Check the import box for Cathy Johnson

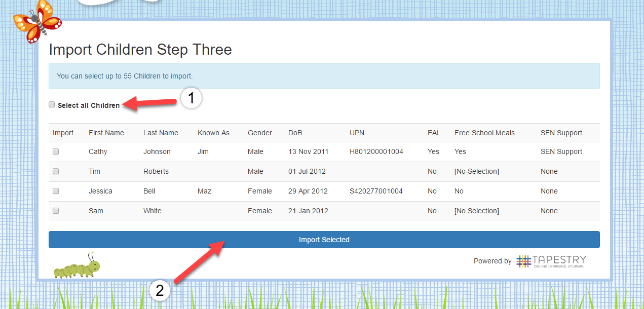(56, 151)
